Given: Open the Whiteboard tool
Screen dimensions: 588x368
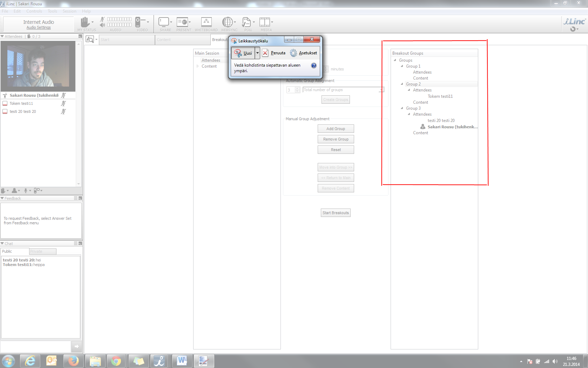Looking at the screenshot, I should coord(206,22).
